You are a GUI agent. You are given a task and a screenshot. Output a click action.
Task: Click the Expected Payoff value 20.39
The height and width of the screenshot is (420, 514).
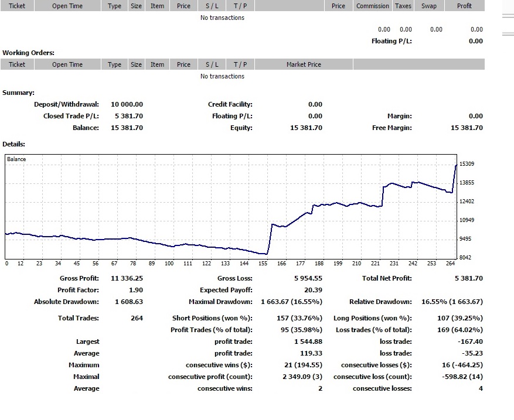click(313, 290)
